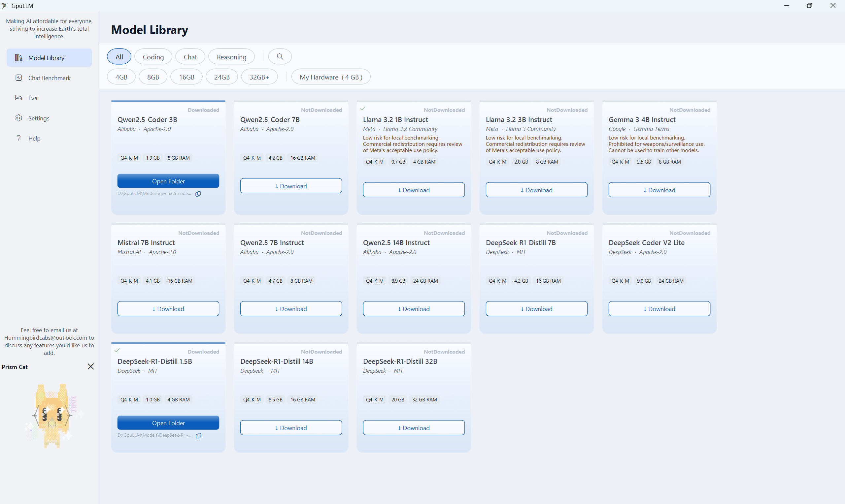This screenshot has height=504, width=845.
Task: Restore down the GpuLLM window
Action: 809,5
